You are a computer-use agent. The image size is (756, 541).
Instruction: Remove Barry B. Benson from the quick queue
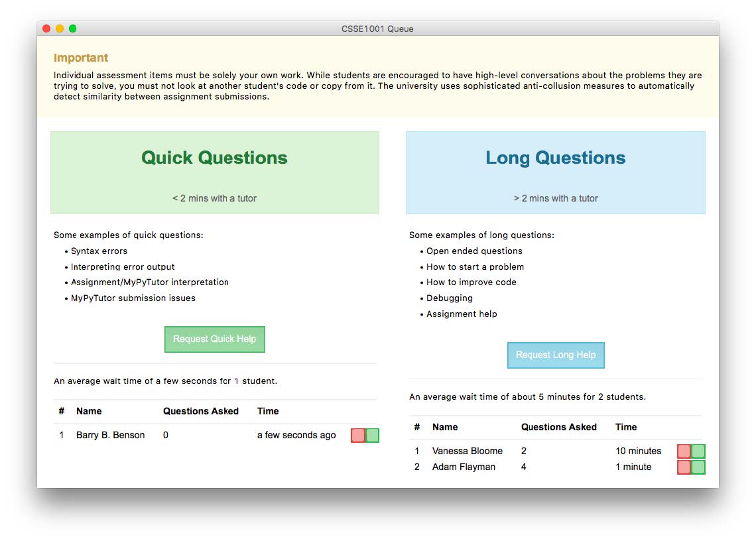tap(357, 435)
